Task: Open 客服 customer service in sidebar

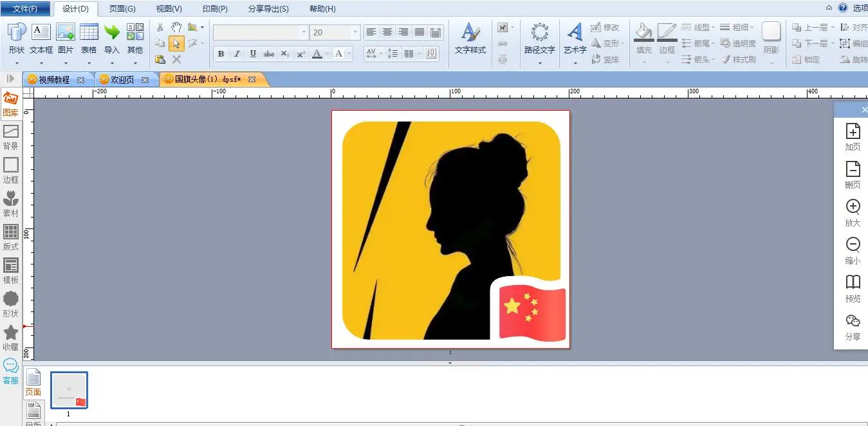Action: (10, 371)
